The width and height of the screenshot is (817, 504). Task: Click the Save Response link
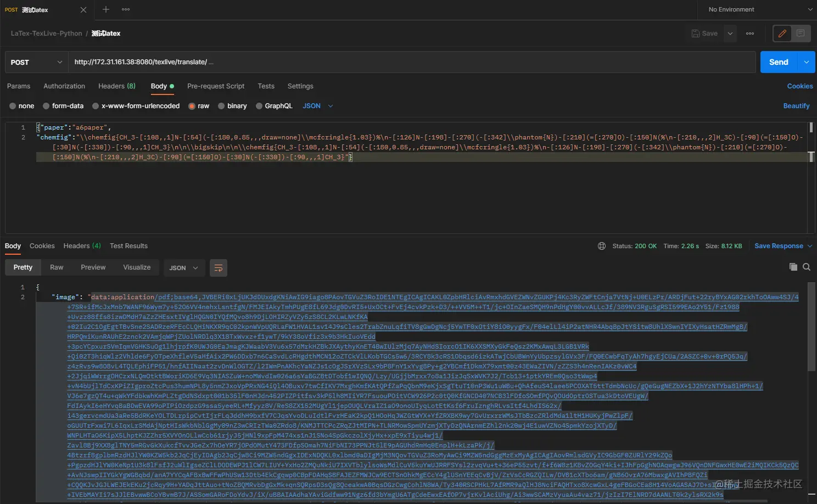[779, 246]
